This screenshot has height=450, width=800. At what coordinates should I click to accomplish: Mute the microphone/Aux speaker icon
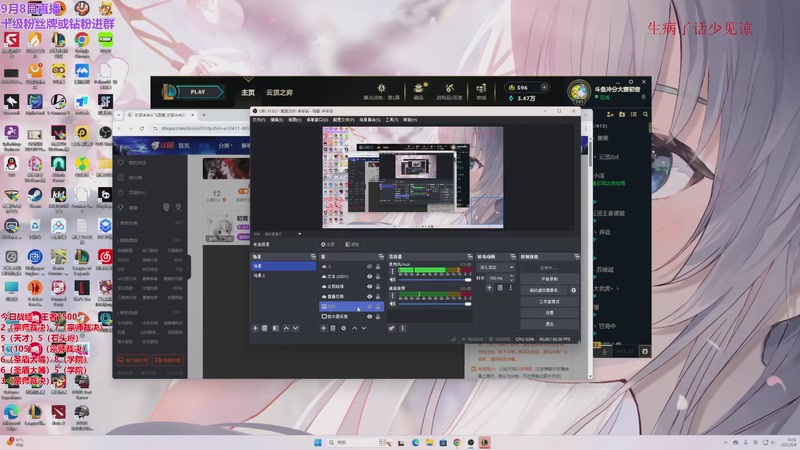(x=393, y=280)
